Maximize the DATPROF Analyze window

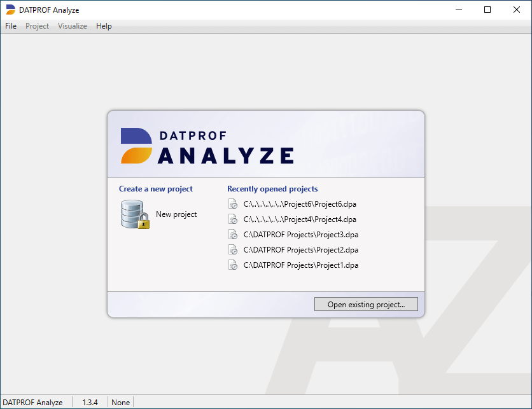(487, 10)
